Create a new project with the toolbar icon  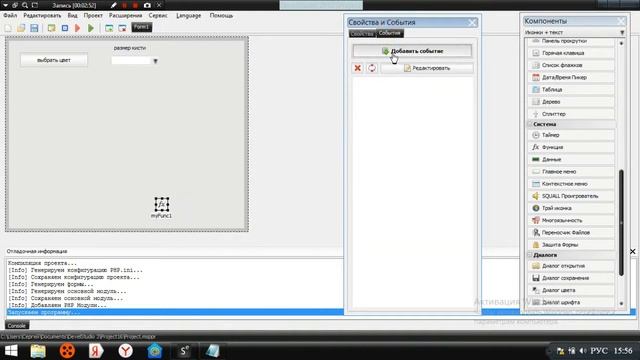(8, 28)
